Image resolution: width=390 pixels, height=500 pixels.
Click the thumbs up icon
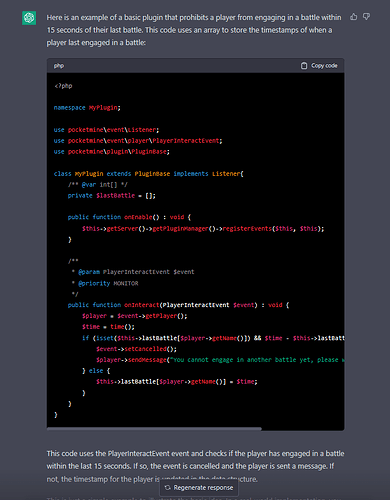click(354, 17)
